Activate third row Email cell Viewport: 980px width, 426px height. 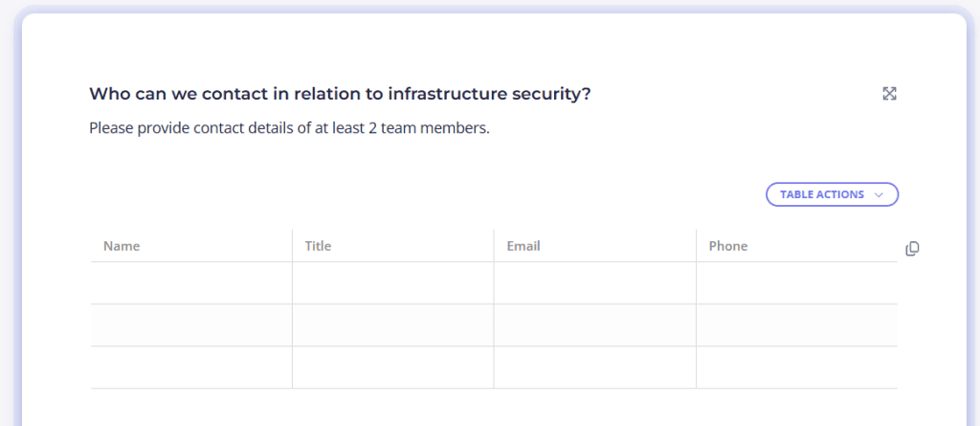[x=595, y=368]
